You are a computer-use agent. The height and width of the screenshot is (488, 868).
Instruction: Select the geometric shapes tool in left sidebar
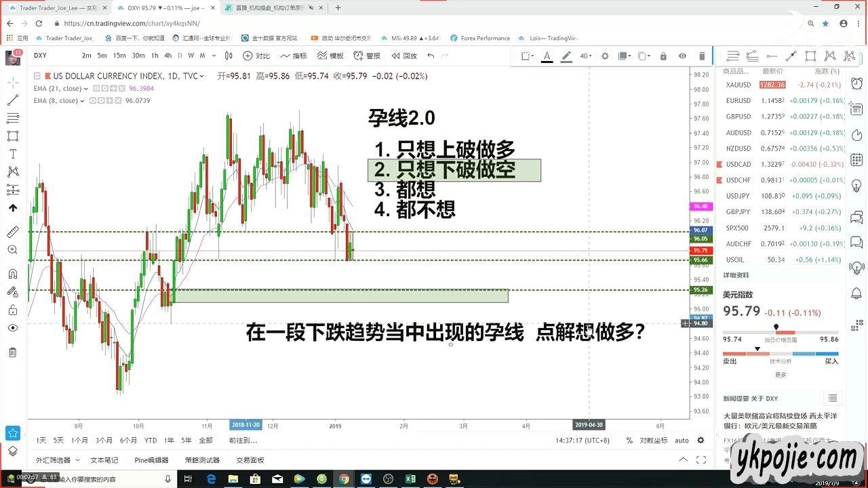pyautogui.click(x=13, y=136)
